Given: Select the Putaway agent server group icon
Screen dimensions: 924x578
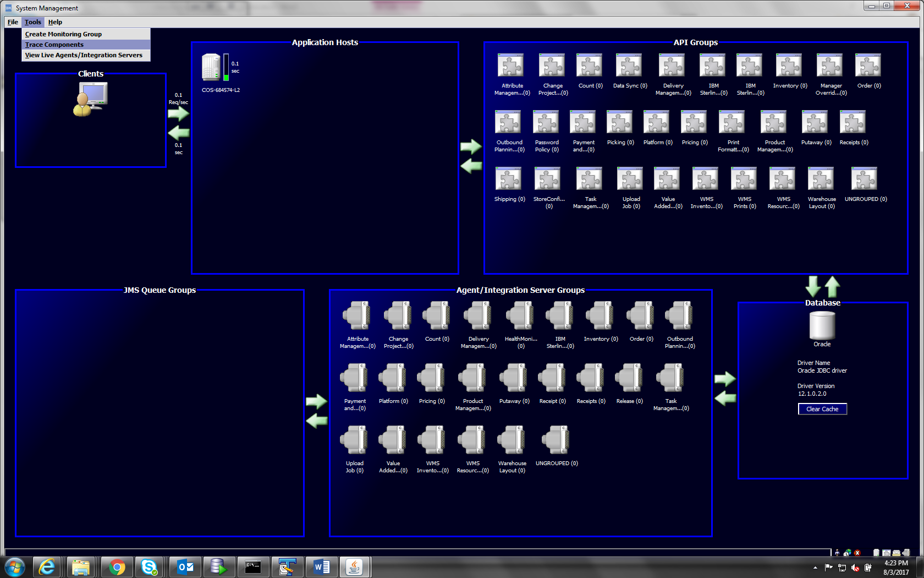Looking at the screenshot, I should (x=514, y=378).
